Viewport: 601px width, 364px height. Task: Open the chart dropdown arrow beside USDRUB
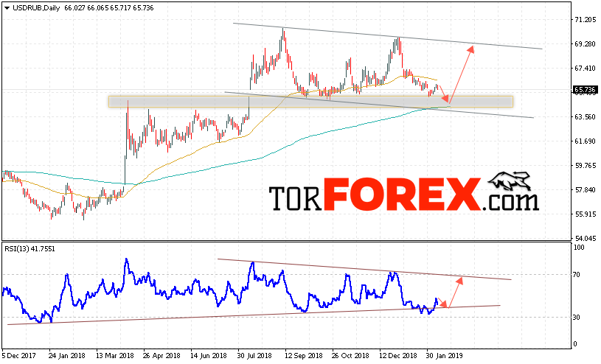pyautogui.click(x=7, y=8)
